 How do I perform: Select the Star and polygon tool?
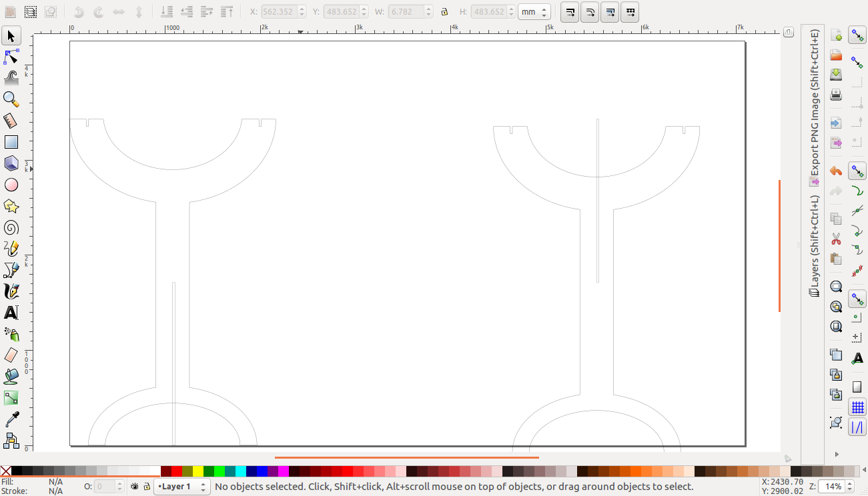point(11,206)
